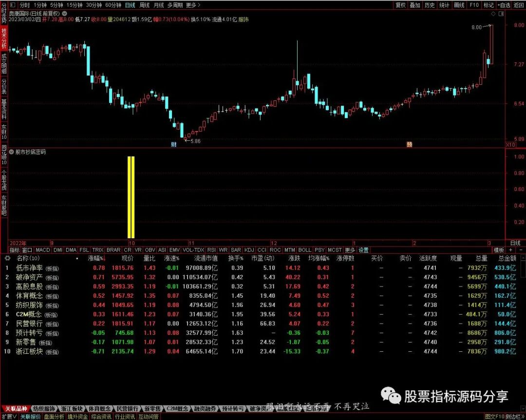
Task: Open F10 company info
Action: [x=474, y=5]
